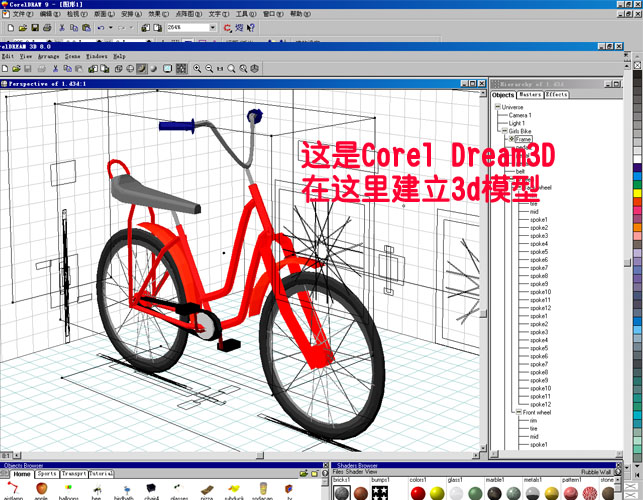Click Print icon in CorelDRAW 9 toolbar
Screen dimensions: 643x500
pos(47,28)
